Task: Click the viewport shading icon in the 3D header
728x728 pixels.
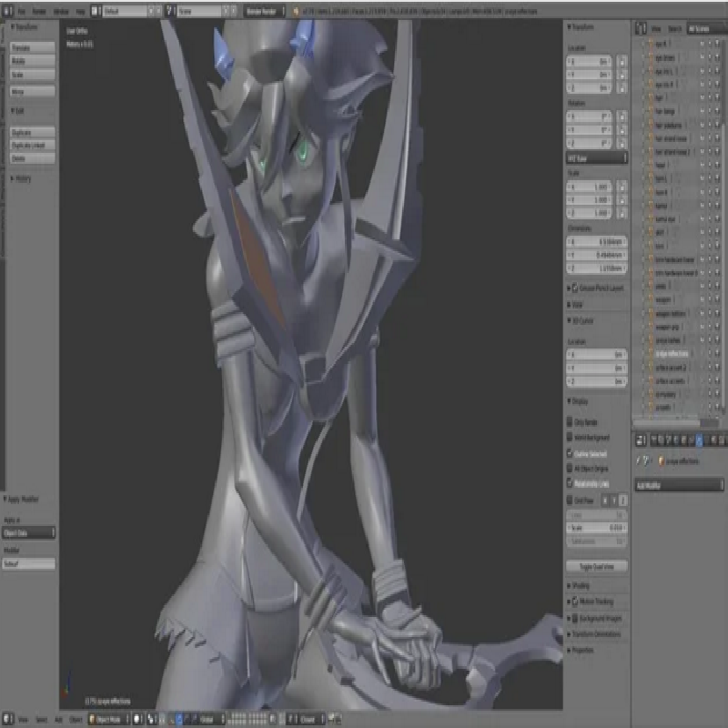Action: point(138,719)
